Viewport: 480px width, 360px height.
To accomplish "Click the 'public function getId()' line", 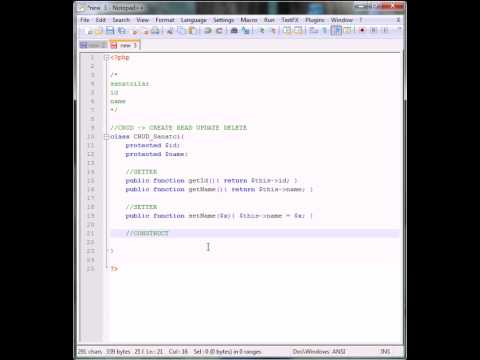I will click(x=211, y=181).
